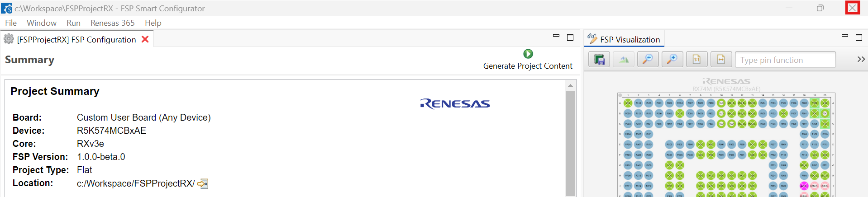Zoom in the pin visualization
The width and height of the screenshot is (868, 197).
(x=672, y=60)
